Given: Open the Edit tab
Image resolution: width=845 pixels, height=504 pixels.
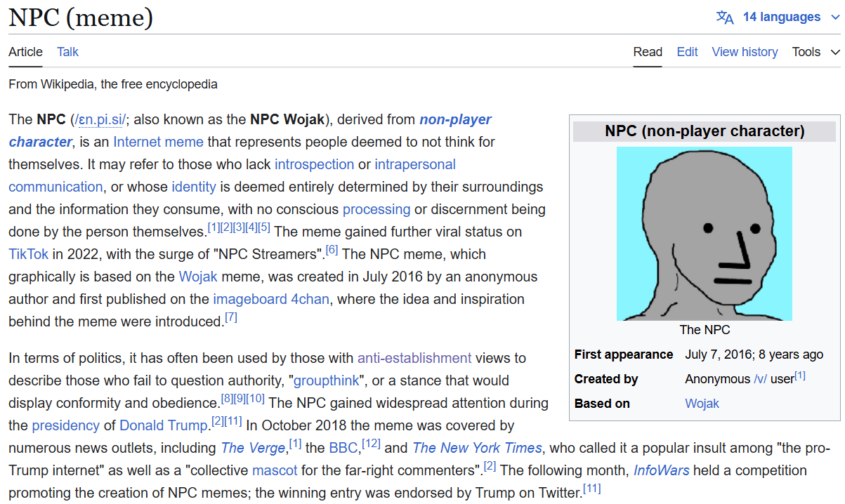Looking at the screenshot, I should coord(687,52).
